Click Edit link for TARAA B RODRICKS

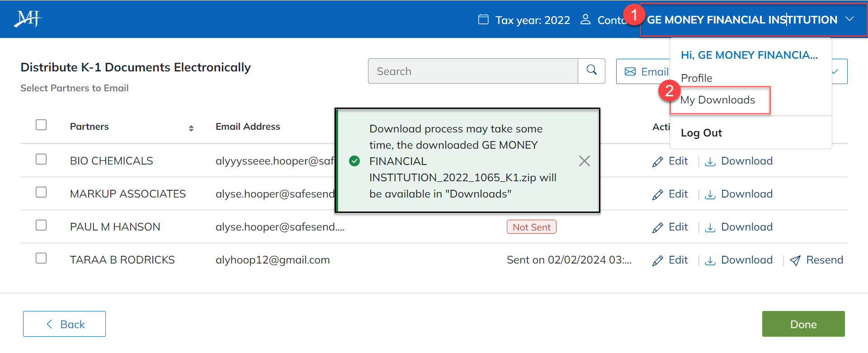pyautogui.click(x=678, y=260)
